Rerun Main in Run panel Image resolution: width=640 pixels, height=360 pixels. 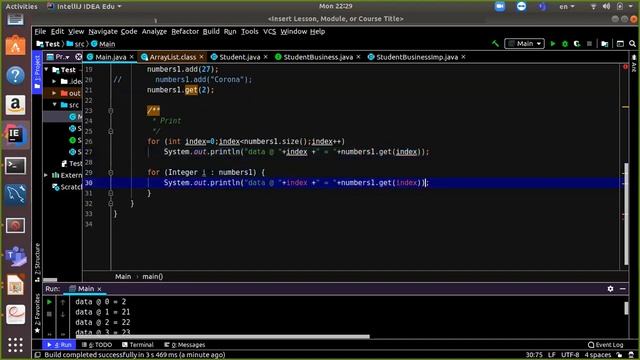[49, 302]
